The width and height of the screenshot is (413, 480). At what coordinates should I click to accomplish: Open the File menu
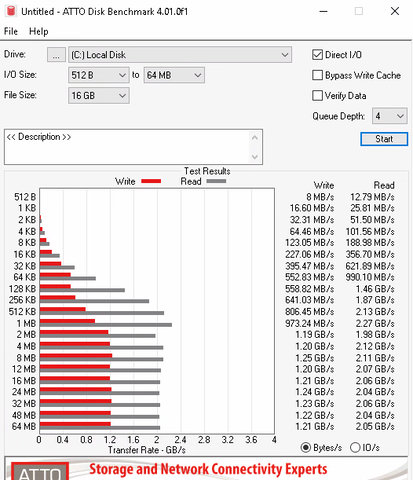11,31
